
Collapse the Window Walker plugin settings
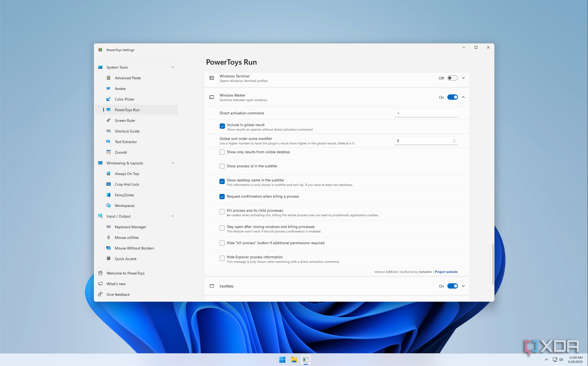point(463,97)
